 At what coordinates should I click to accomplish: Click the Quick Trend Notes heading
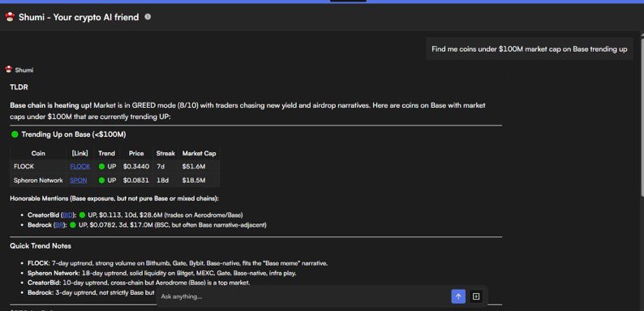[x=41, y=245]
